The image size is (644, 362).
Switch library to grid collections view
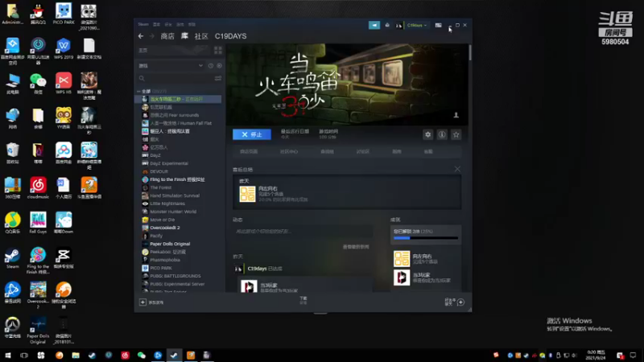pyautogui.click(x=218, y=50)
